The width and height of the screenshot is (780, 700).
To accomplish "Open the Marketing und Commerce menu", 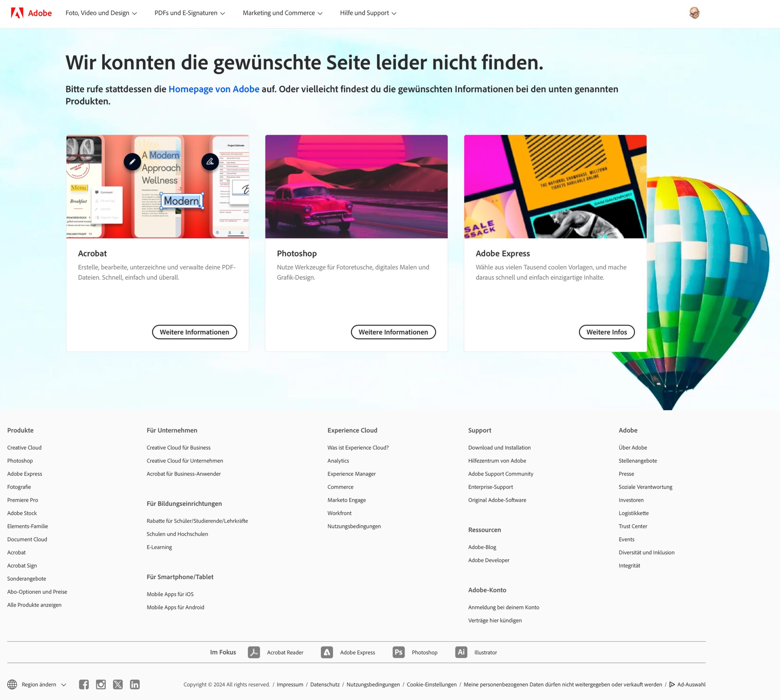I will pos(282,13).
